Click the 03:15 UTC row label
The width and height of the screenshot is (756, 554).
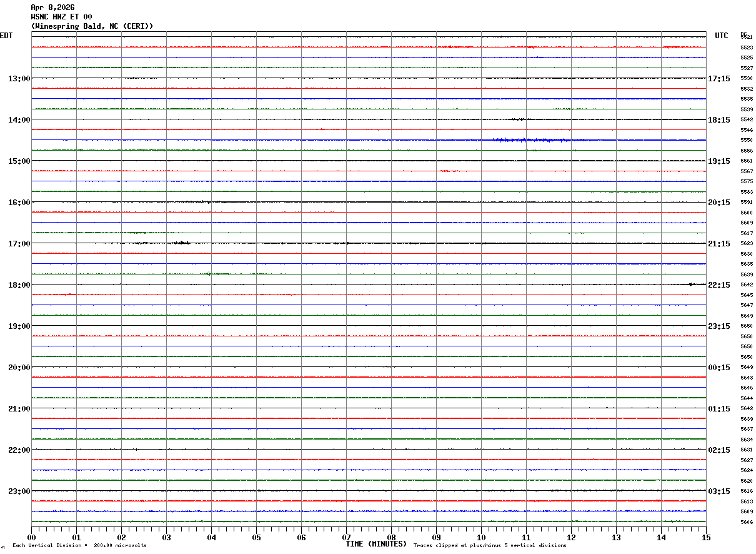719,491
